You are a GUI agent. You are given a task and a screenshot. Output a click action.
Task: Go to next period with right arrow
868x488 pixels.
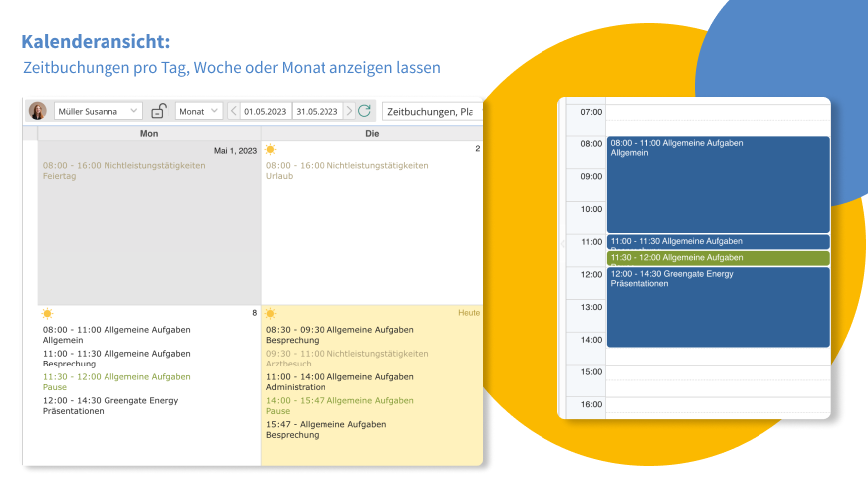point(349,111)
